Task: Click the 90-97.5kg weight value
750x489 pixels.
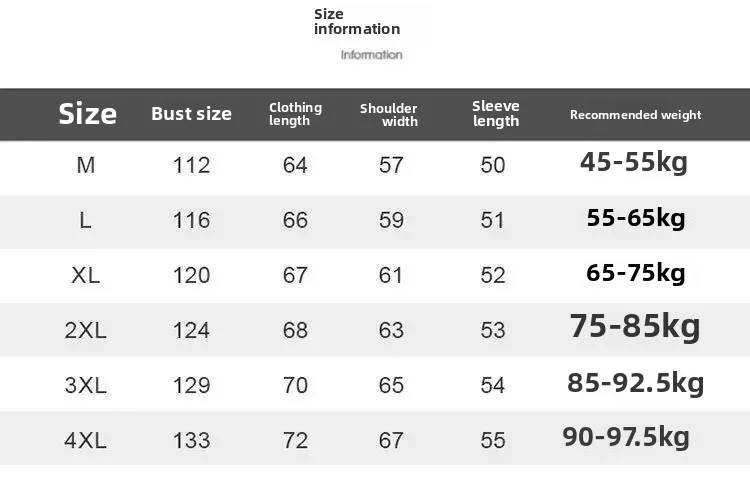Action: (x=626, y=437)
